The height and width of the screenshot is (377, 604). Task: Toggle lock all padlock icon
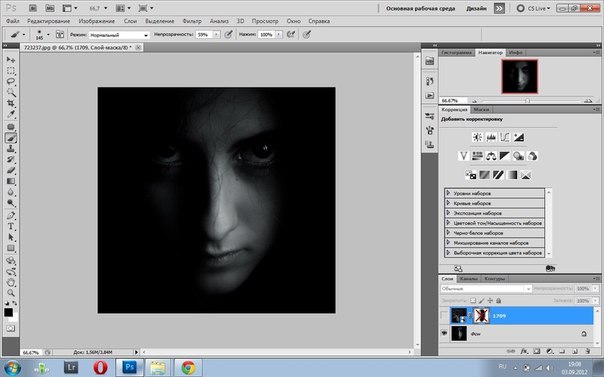click(498, 300)
